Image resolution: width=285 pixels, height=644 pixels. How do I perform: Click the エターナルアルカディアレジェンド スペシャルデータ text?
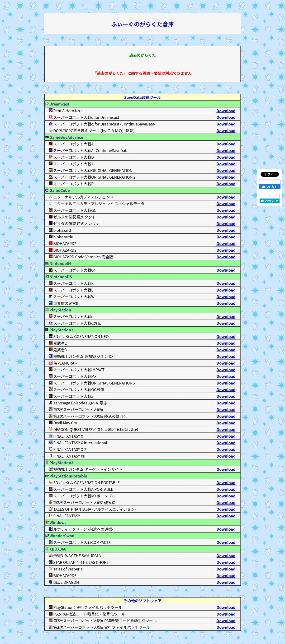(99, 204)
